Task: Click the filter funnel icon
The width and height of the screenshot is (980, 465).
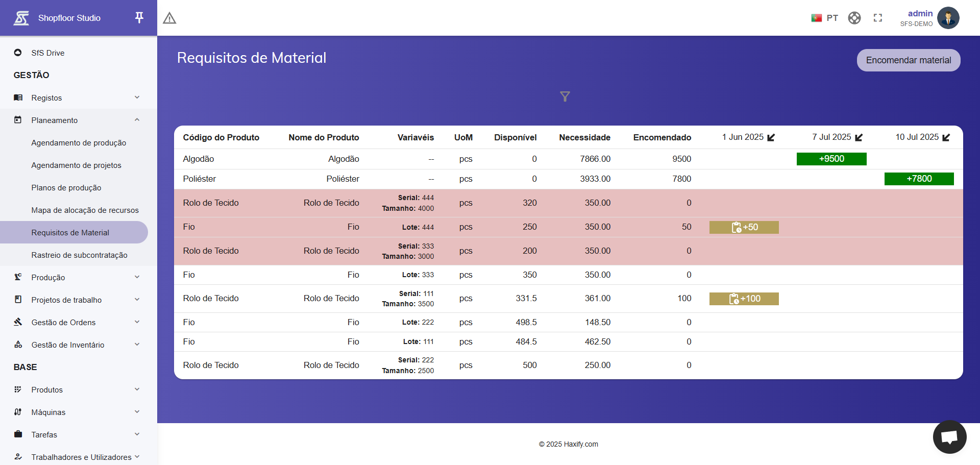Action: [x=565, y=96]
